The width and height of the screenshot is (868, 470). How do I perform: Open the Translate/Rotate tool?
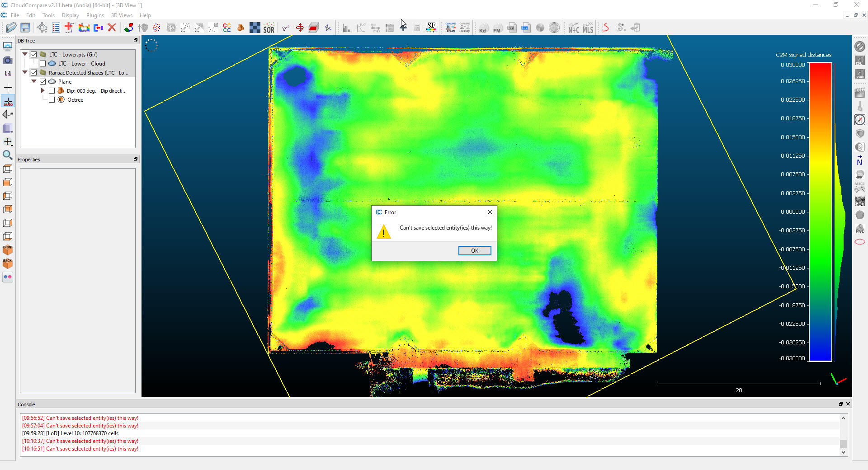(x=300, y=28)
